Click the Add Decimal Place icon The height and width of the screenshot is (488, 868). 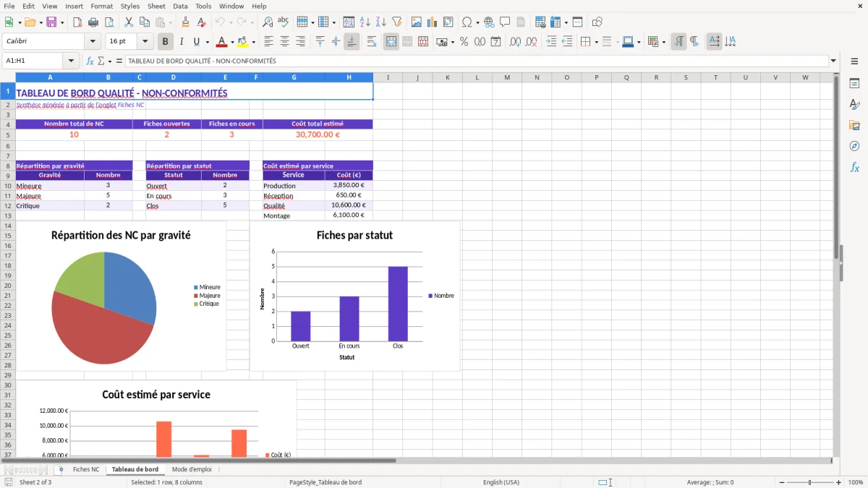[x=516, y=42]
